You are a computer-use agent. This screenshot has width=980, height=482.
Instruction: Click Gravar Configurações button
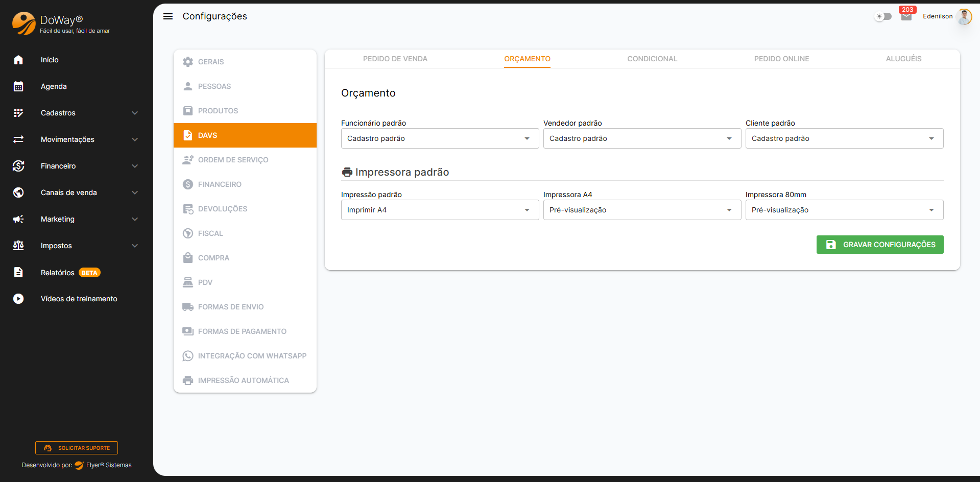tap(879, 245)
